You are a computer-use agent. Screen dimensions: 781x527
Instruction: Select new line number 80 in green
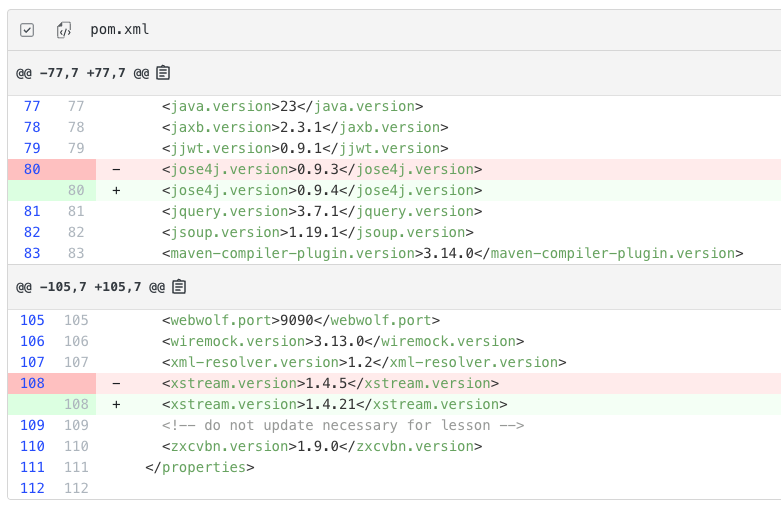pos(76,190)
